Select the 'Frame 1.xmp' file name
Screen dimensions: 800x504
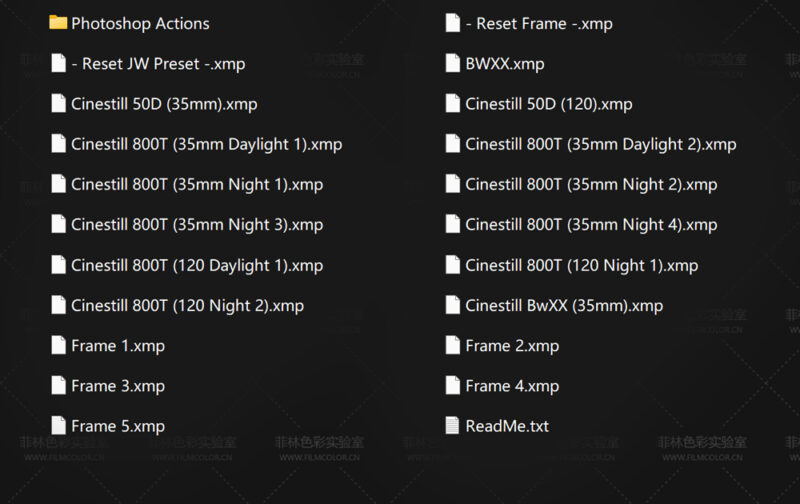coord(118,346)
